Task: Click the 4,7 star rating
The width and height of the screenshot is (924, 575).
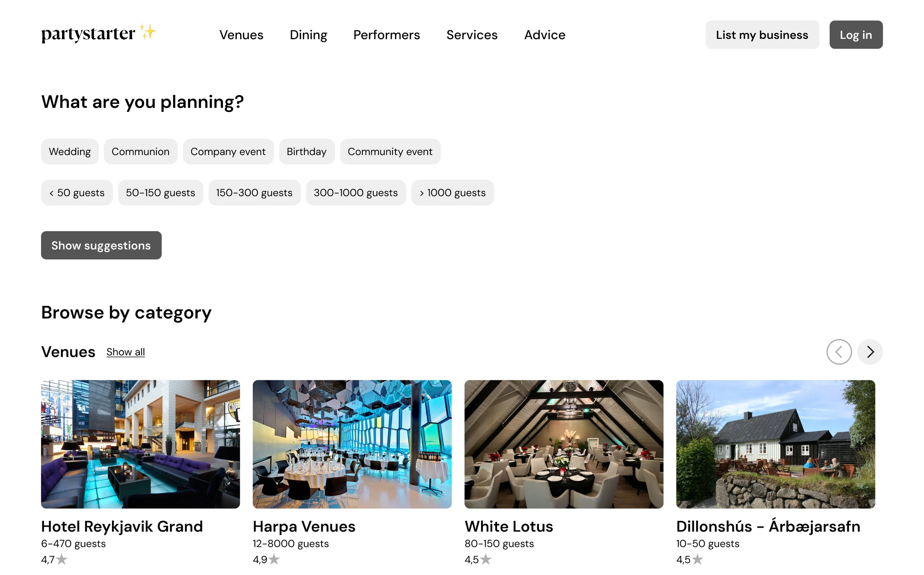Action: point(54,559)
